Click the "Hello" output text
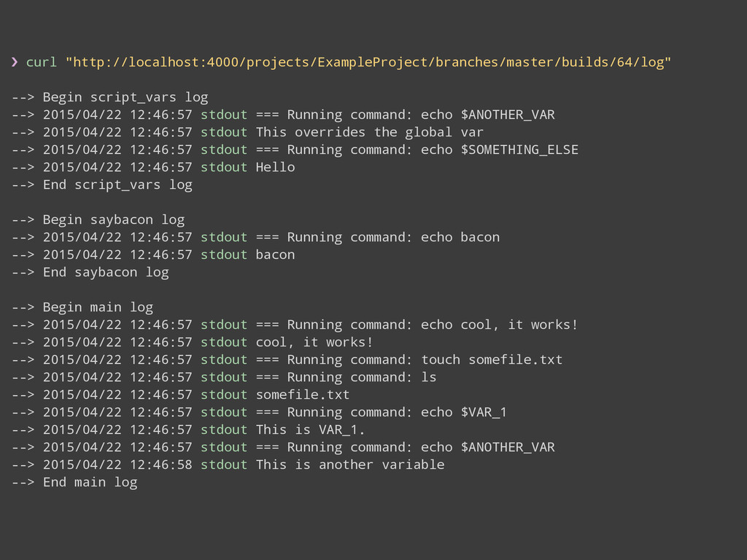Image resolution: width=747 pixels, height=560 pixels. 275,167
